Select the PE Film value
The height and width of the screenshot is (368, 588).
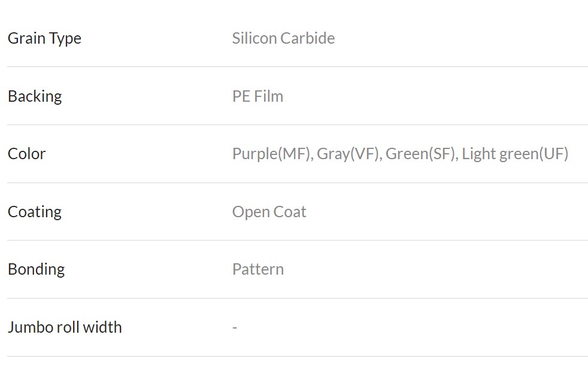tap(257, 96)
